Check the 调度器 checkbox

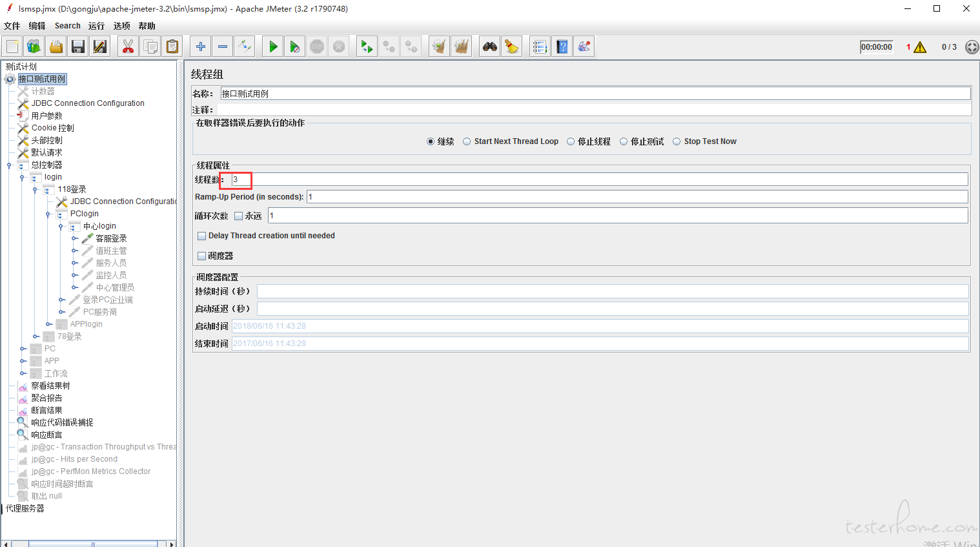click(201, 256)
